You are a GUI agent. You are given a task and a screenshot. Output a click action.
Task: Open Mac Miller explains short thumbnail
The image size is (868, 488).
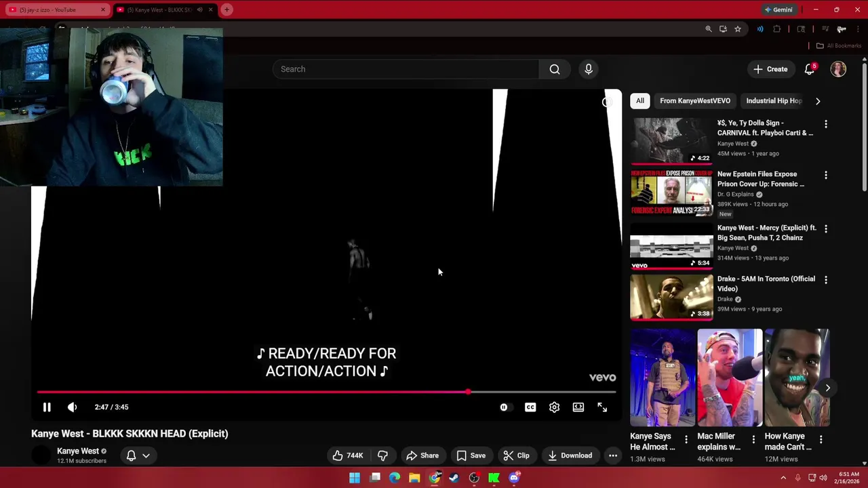point(730,378)
